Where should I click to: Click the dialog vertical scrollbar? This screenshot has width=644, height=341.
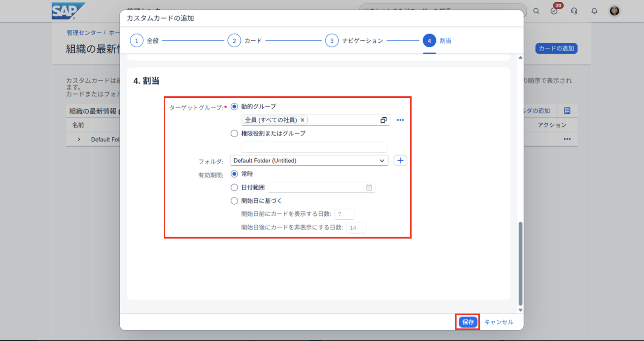(x=520, y=263)
